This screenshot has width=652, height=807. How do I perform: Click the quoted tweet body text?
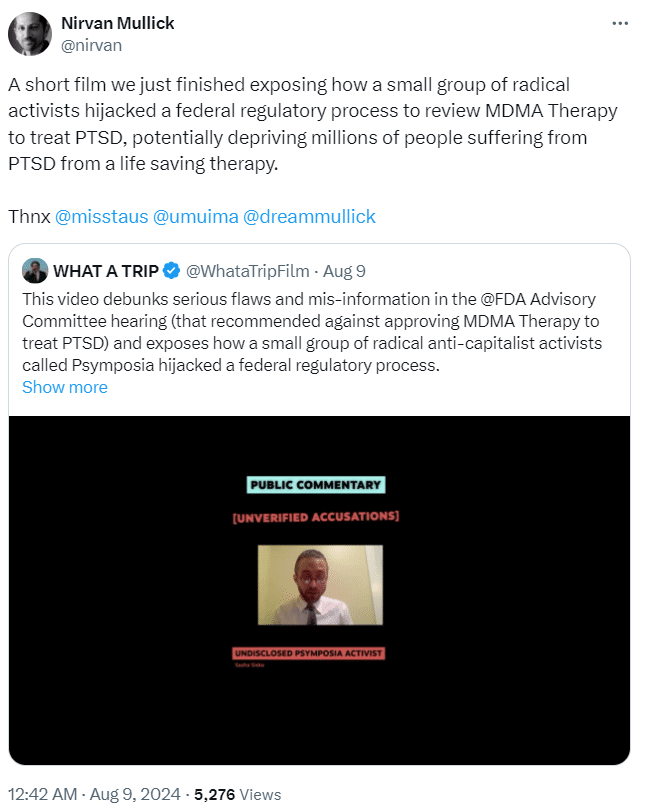point(320,331)
